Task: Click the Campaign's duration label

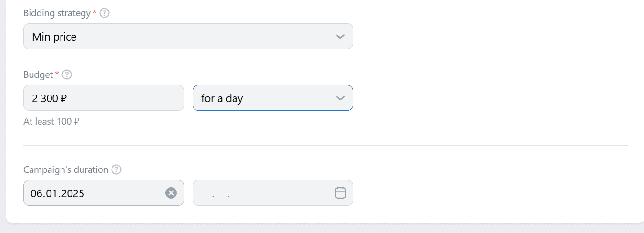Action: tap(66, 169)
